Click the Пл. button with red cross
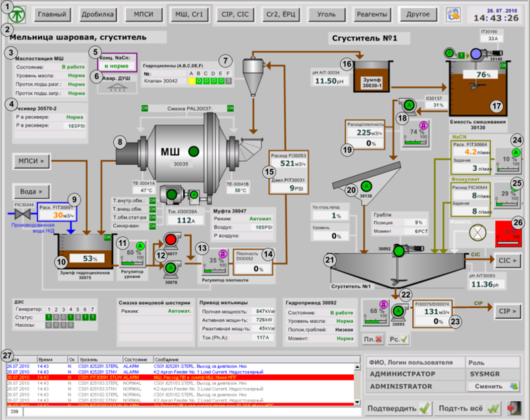This screenshot has width=530, height=420. 373,339
